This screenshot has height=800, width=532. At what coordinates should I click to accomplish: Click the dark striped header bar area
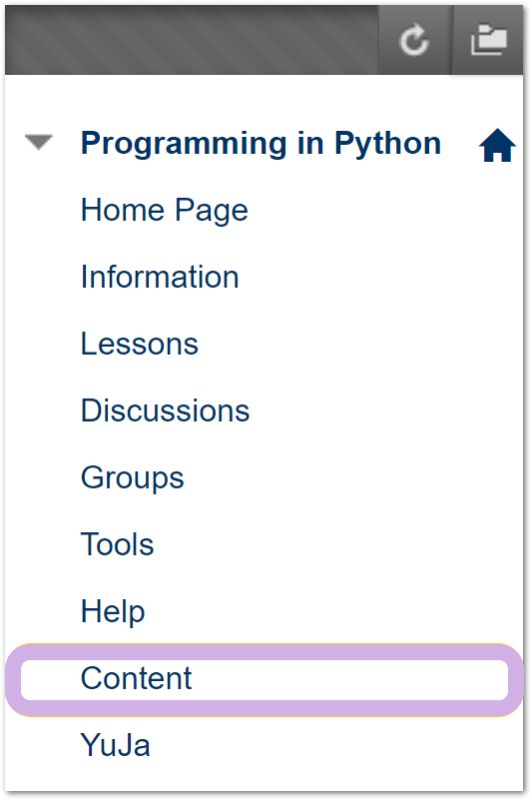click(192, 40)
